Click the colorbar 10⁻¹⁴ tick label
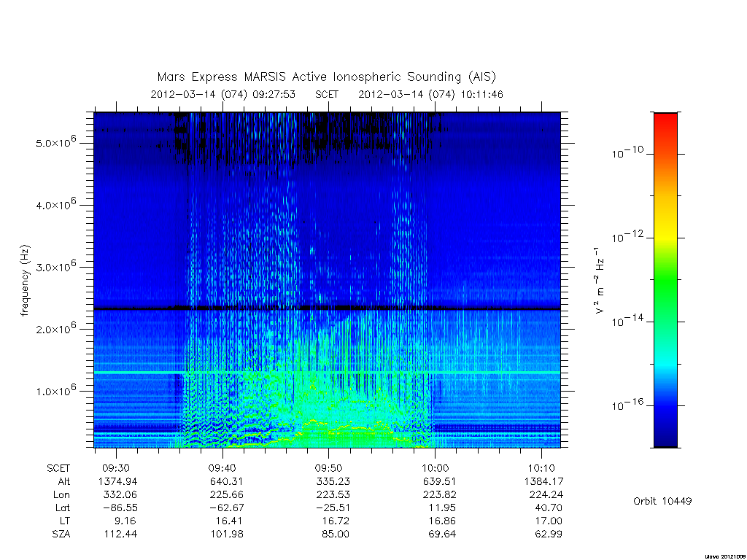 [x=627, y=321]
